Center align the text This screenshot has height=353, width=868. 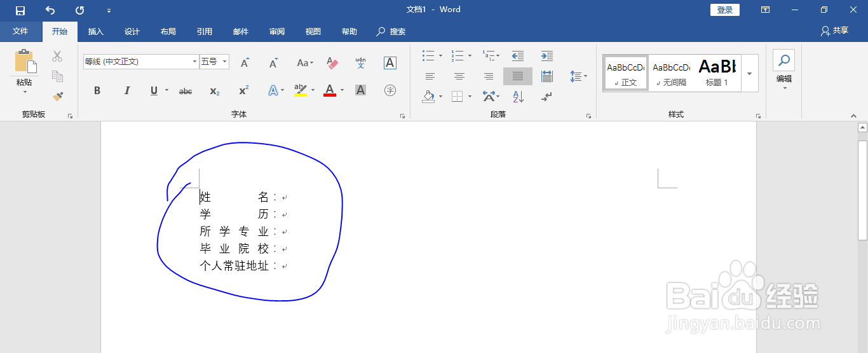459,77
